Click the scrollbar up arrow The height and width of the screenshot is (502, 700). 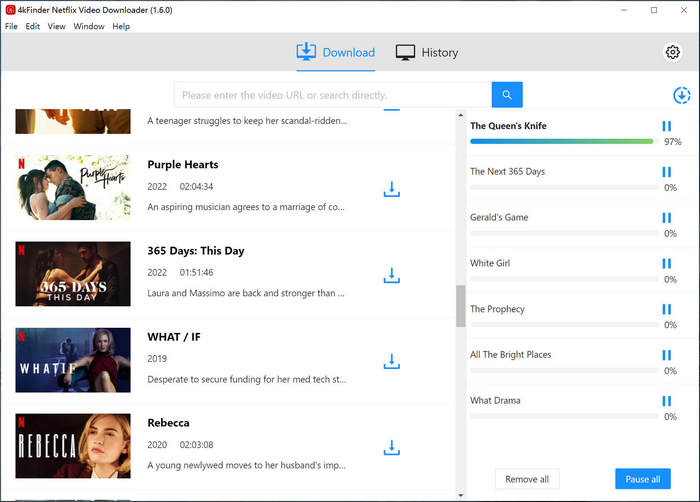(x=460, y=115)
